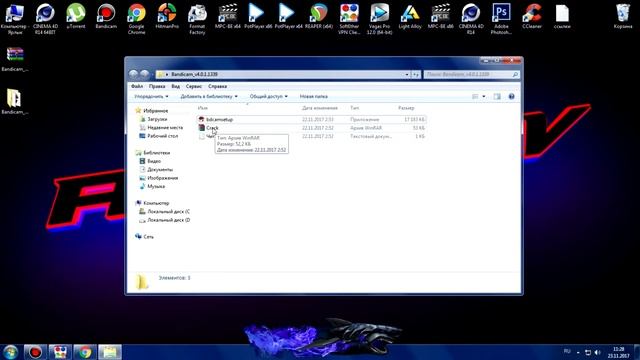Open Рабочий стол in navigation pane

pyautogui.click(x=162, y=136)
